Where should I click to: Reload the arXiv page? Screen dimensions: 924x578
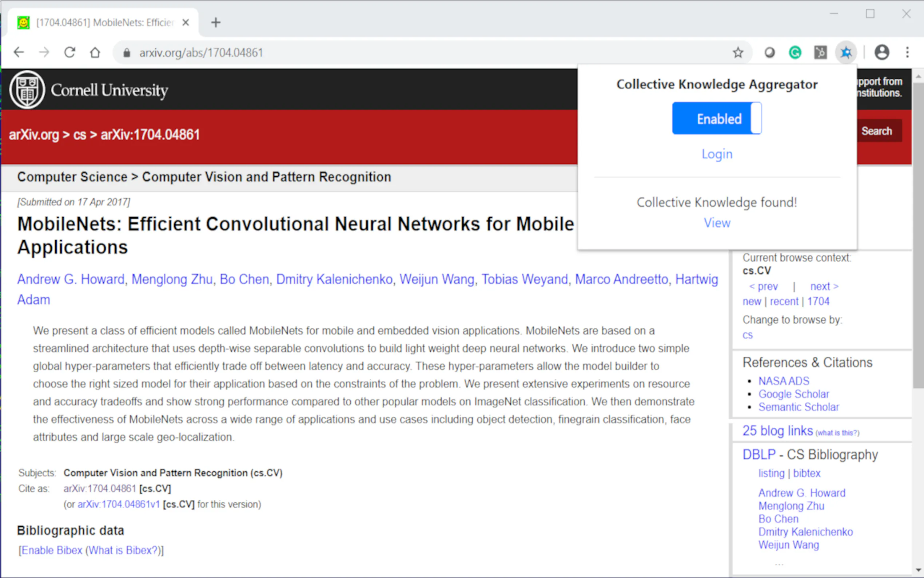(x=69, y=52)
